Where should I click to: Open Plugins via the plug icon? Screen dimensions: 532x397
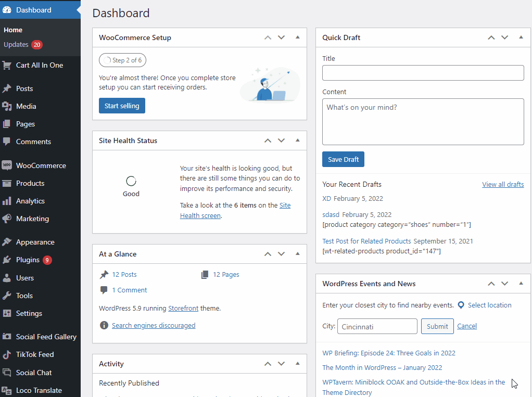tap(7, 260)
